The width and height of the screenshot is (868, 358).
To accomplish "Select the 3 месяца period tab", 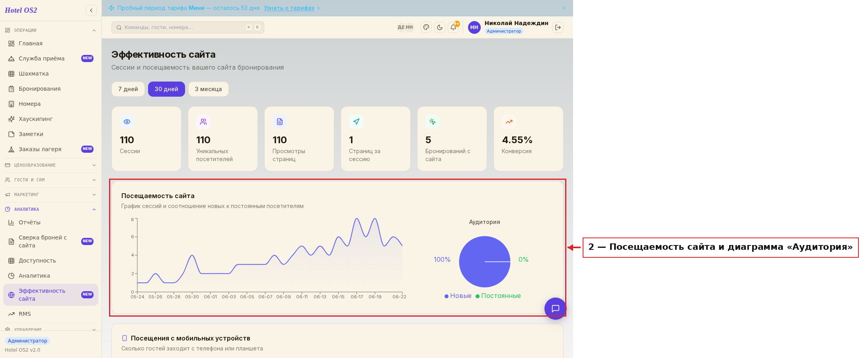I will pyautogui.click(x=209, y=89).
